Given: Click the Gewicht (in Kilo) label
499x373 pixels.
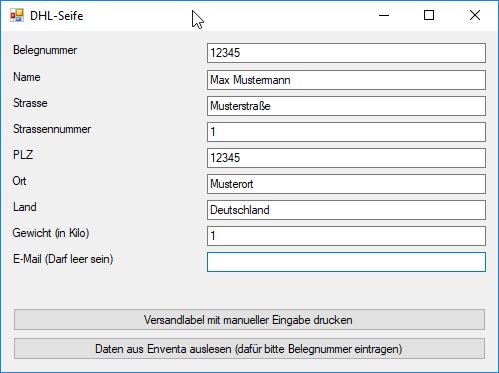Looking at the screenshot, I should [x=51, y=233].
